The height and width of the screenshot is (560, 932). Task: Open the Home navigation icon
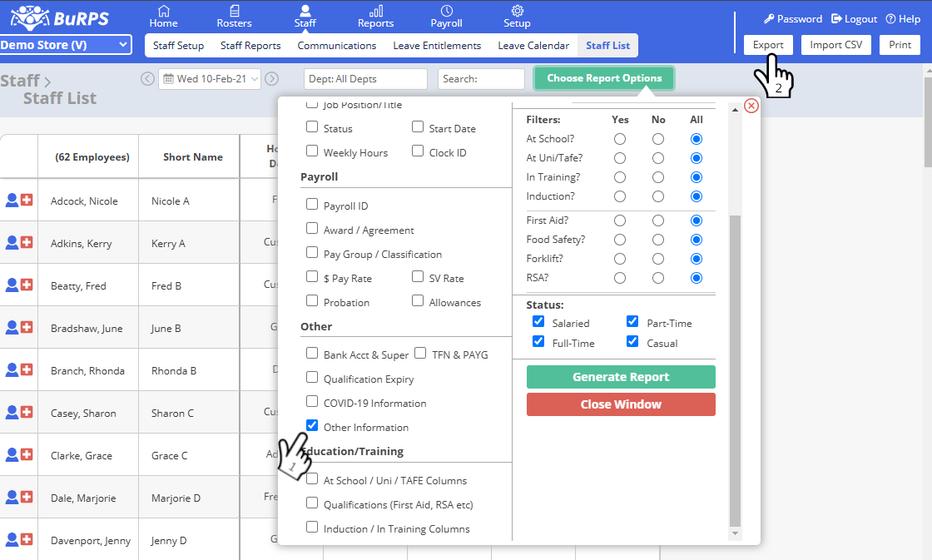pyautogui.click(x=164, y=11)
